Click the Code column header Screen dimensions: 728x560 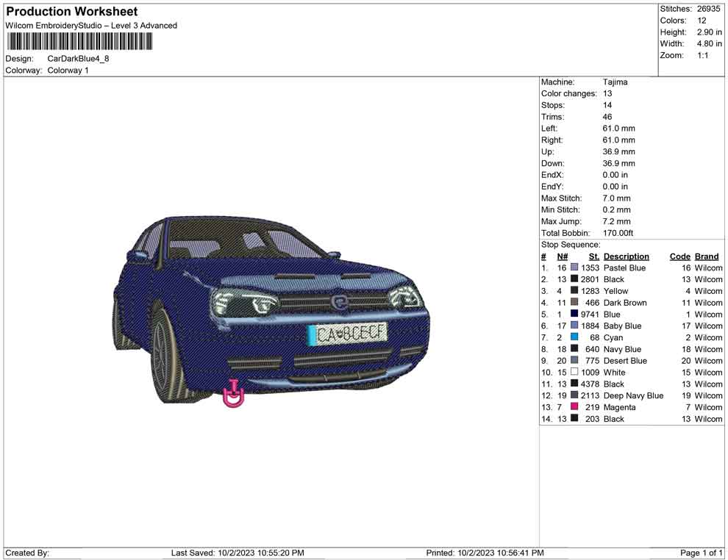click(679, 256)
